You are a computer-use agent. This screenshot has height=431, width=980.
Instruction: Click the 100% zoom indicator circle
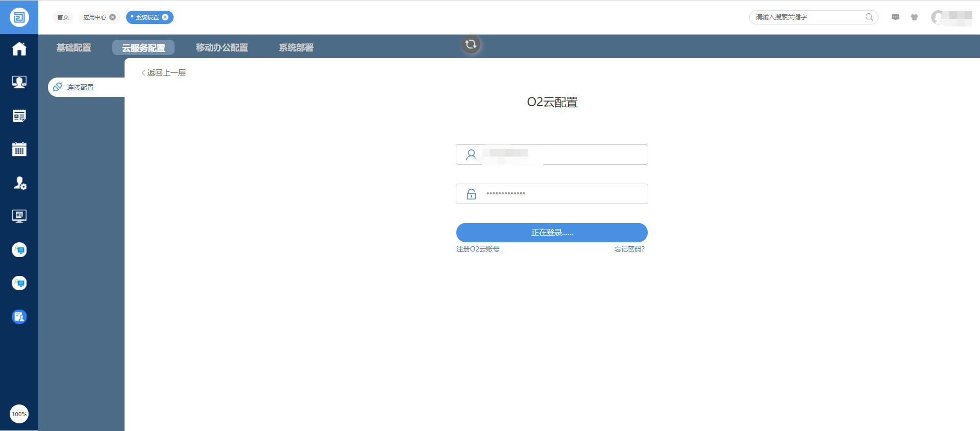(19, 414)
